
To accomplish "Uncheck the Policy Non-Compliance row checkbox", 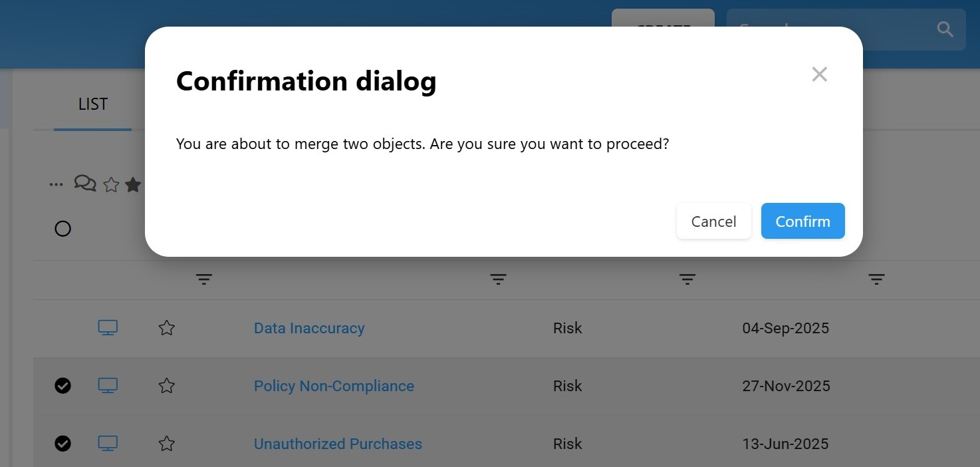I will pos(62,386).
